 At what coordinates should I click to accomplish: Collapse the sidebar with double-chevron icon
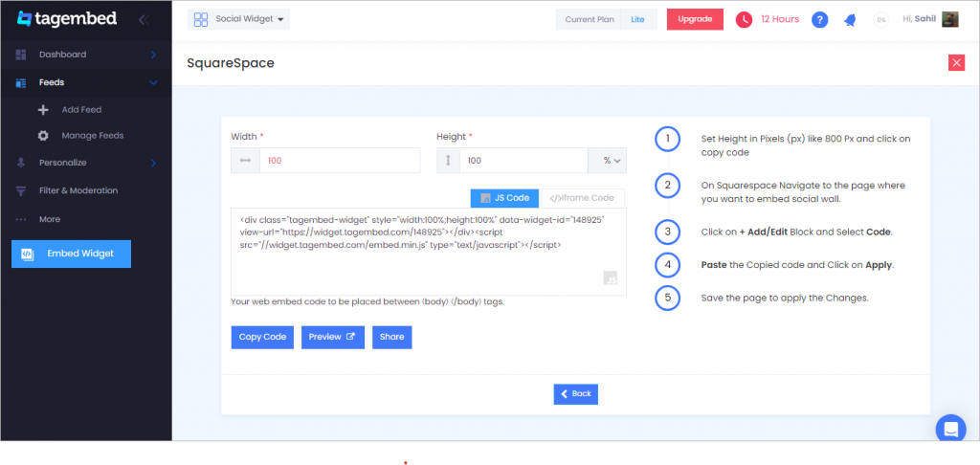tap(144, 19)
